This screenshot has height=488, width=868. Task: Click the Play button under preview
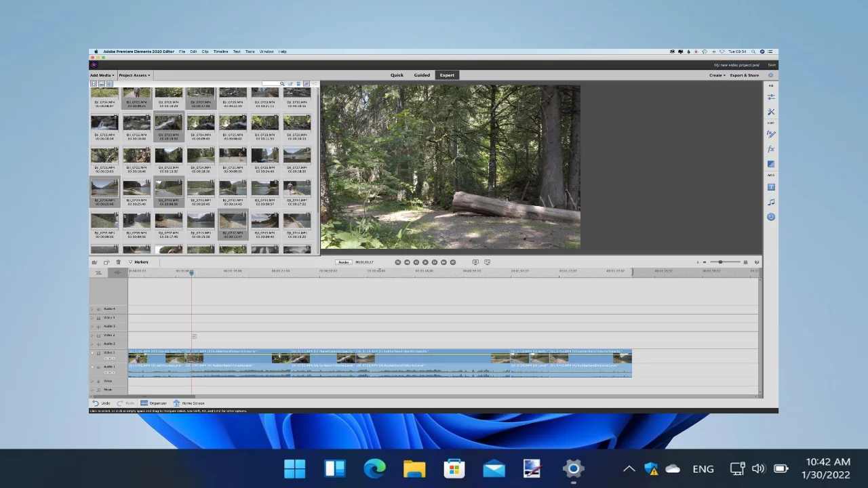[425, 262]
